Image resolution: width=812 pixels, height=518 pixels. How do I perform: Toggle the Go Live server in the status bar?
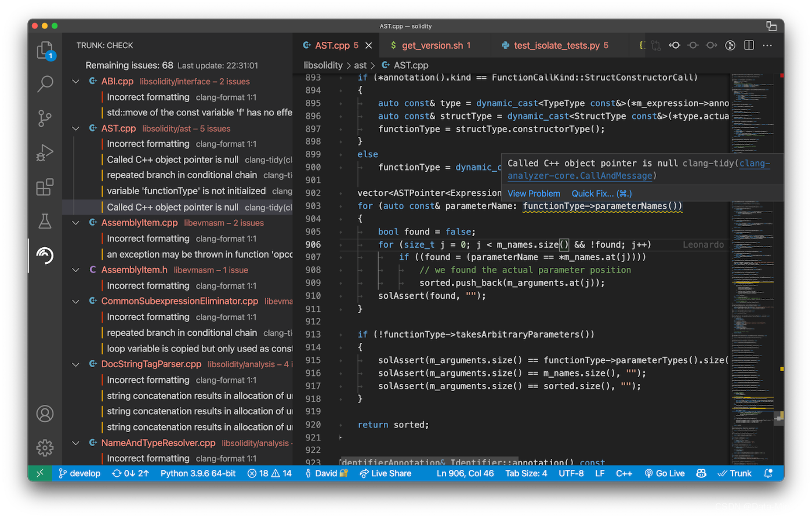[x=664, y=473]
